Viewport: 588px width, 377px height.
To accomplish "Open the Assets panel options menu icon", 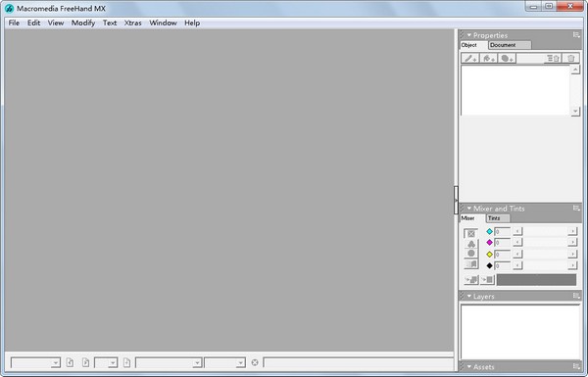I will (576, 366).
